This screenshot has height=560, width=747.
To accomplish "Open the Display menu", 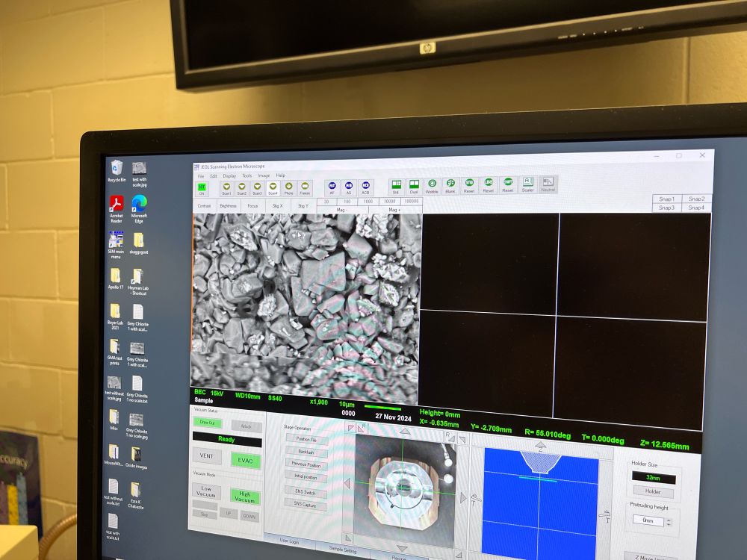I will coord(229,176).
